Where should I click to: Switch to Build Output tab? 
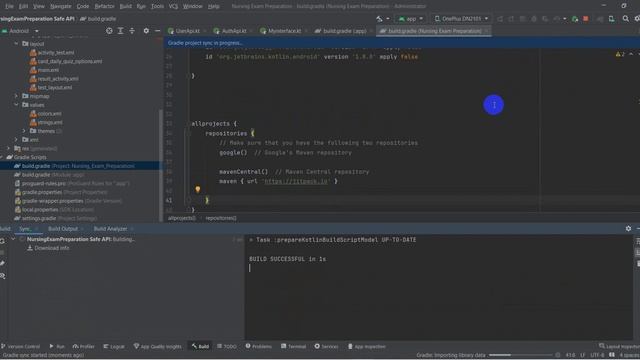click(63, 229)
